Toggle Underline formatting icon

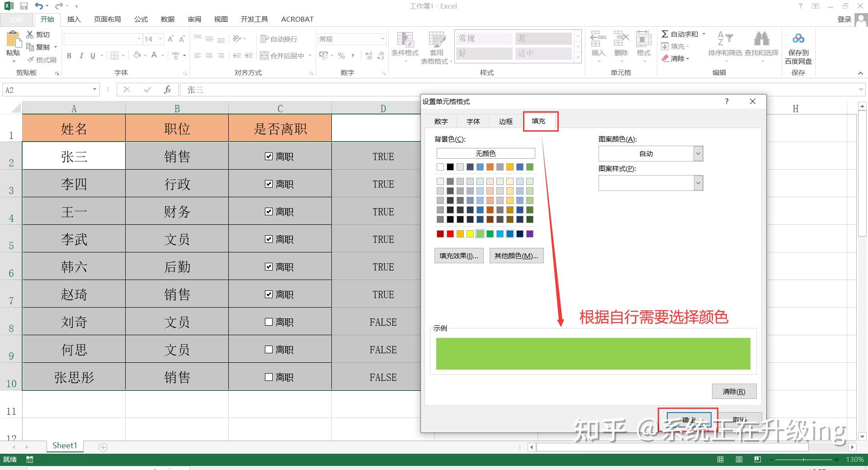click(x=93, y=56)
